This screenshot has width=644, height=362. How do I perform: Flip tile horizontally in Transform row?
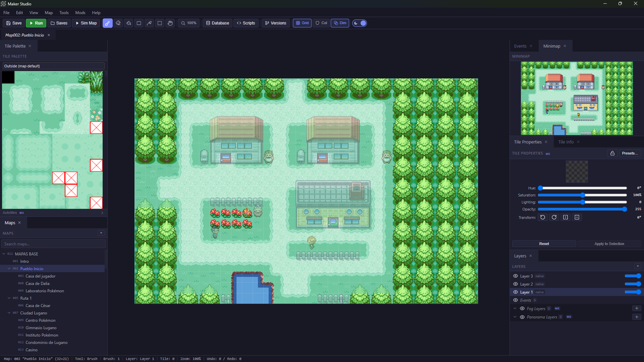566,217
